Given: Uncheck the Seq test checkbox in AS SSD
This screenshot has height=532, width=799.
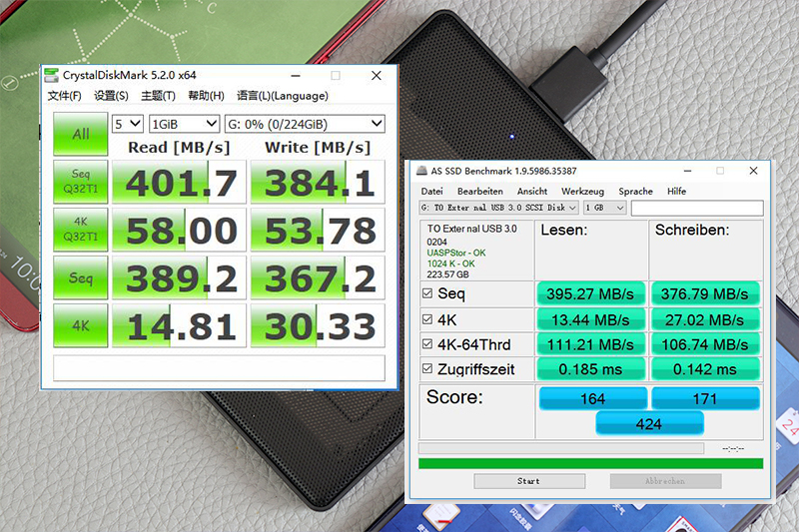Looking at the screenshot, I should (427, 293).
